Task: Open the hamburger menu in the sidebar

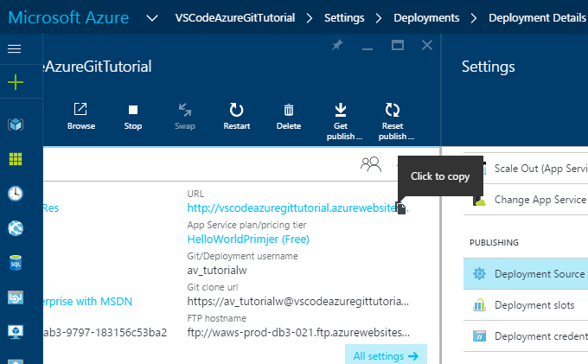Action: [x=14, y=48]
